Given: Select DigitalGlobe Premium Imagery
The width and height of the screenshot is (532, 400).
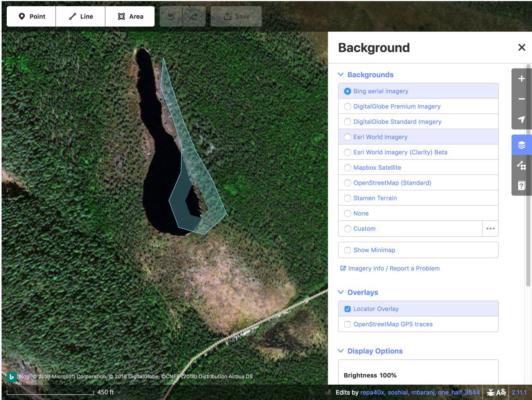Looking at the screenshot, I should (418, 106).
